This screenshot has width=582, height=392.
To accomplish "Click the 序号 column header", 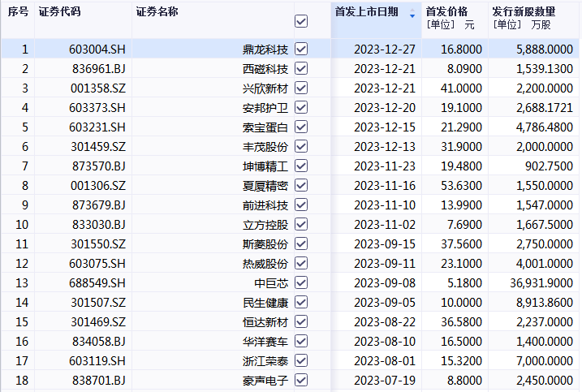I will click(x=18, y=12).
